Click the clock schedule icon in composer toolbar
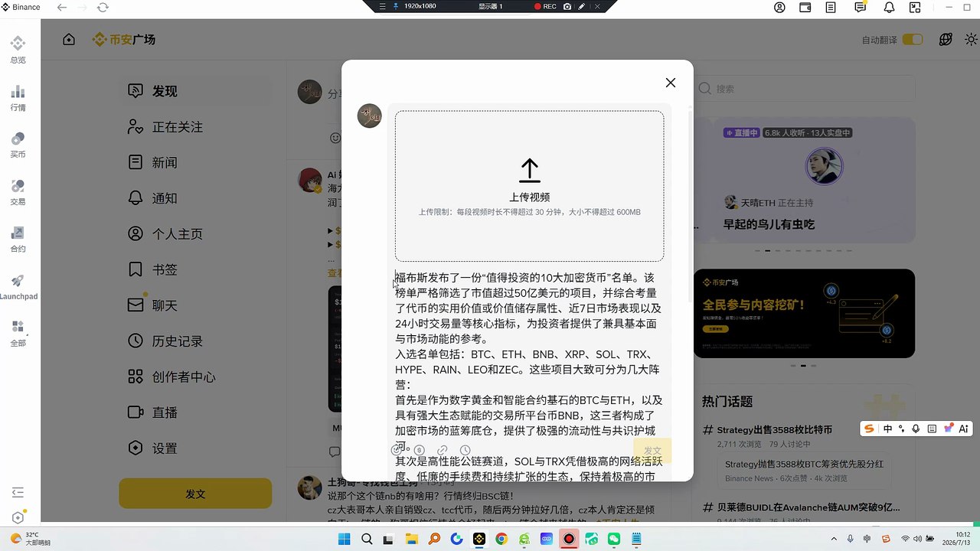 [x=465, y=451]
